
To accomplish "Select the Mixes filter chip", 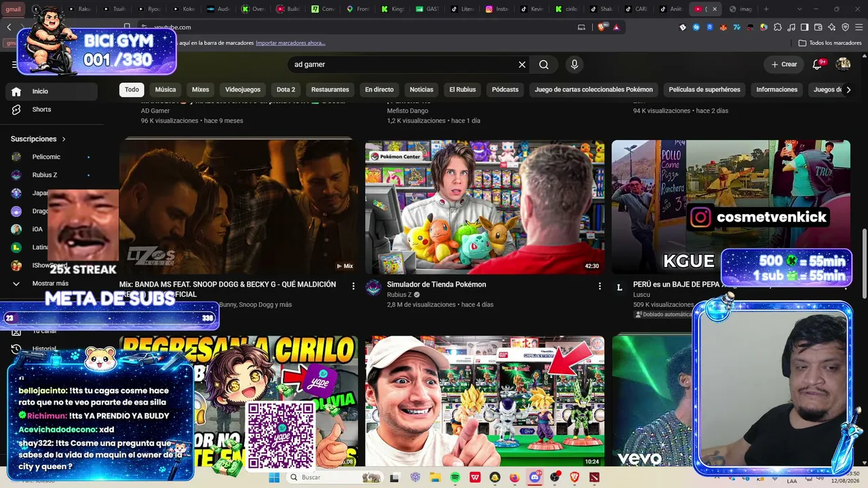I will [201, 89].
